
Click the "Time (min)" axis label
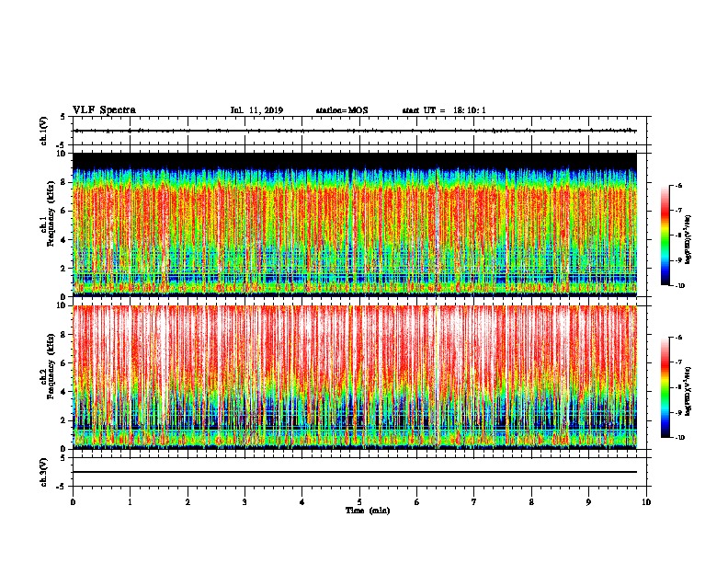coord(368,511)
